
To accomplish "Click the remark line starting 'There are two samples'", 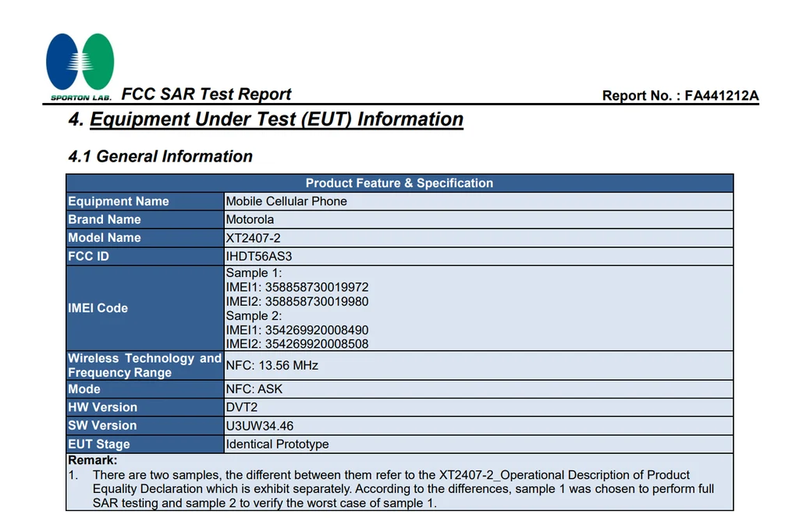I will [x=392, y=475].
